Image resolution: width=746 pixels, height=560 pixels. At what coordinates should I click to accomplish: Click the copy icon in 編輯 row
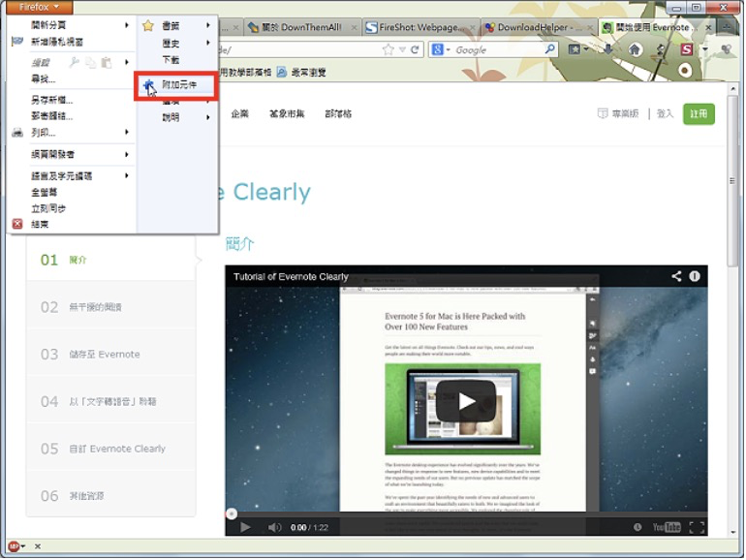[x=90, y=62]
